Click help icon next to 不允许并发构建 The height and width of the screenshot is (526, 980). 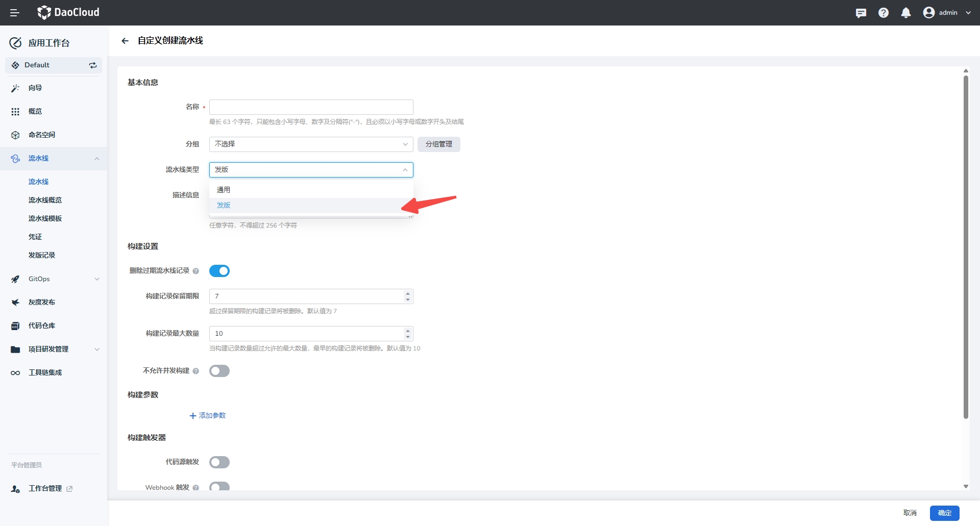pos(196,371)
